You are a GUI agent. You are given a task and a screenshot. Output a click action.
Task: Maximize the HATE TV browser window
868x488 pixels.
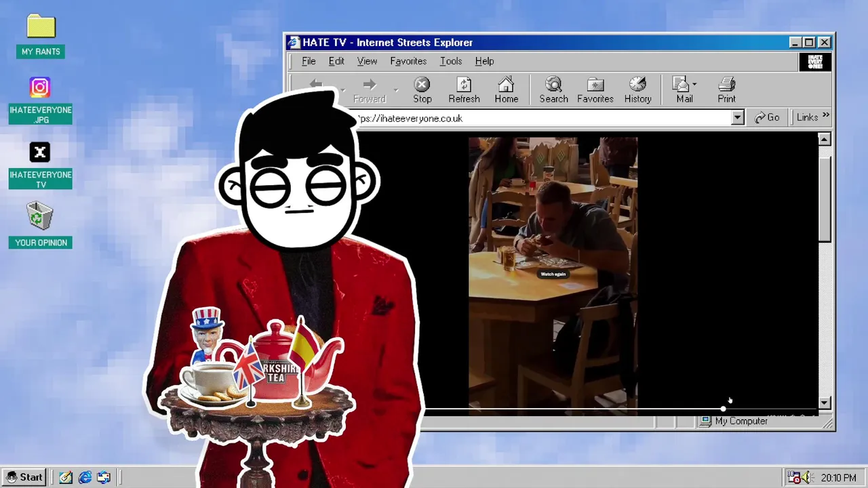809,43
